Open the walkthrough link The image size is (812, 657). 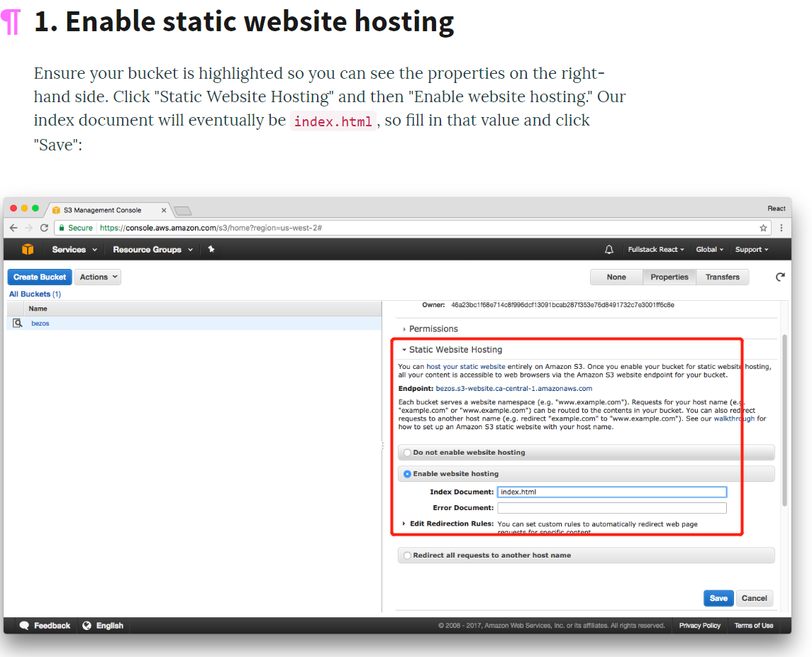(x=734, y=419)
